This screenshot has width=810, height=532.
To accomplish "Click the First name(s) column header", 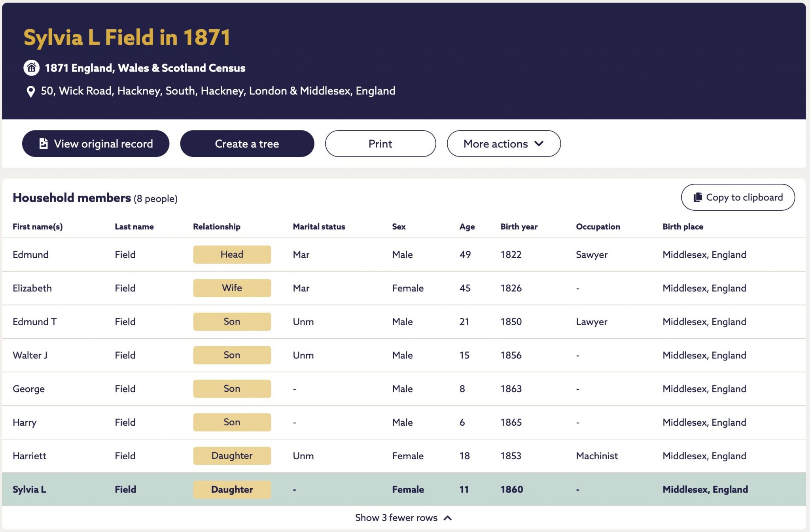I will pos(38,226).
